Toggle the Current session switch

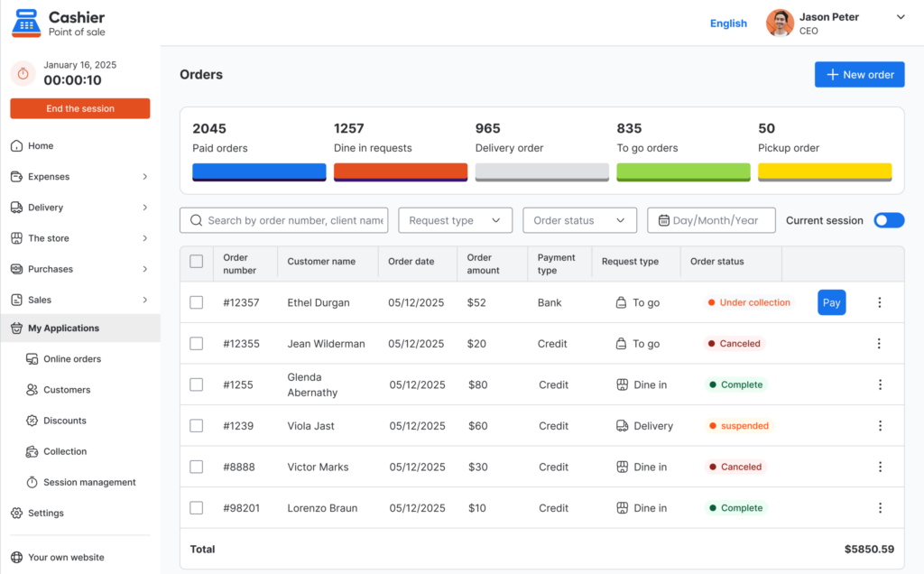889,220
